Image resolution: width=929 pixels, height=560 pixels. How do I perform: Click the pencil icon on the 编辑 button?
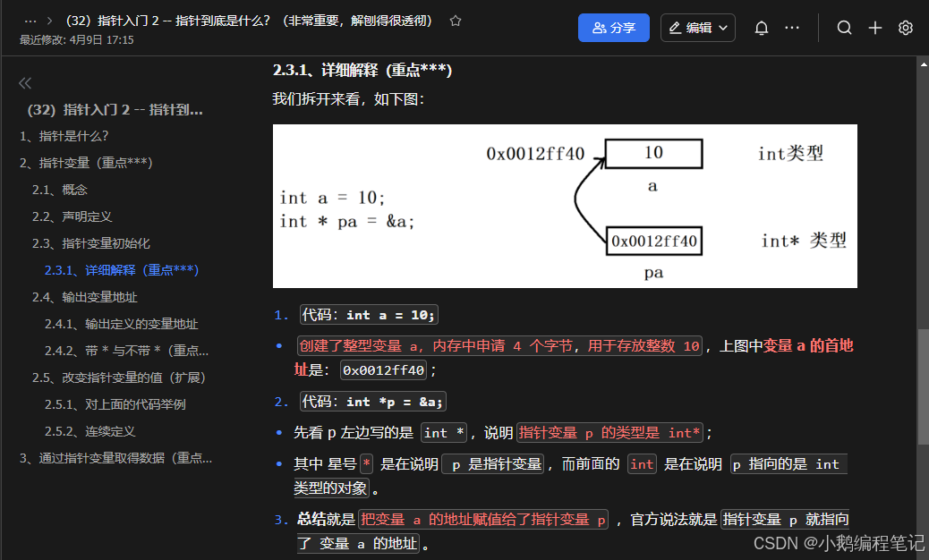[x=673, y=28]
